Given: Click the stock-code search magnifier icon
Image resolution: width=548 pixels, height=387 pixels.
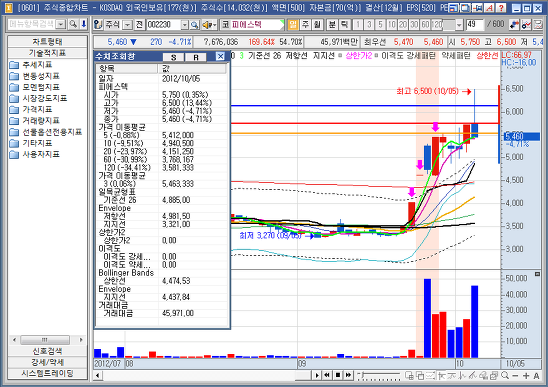Looking at the screenshot, I should [x=195, y=25].
